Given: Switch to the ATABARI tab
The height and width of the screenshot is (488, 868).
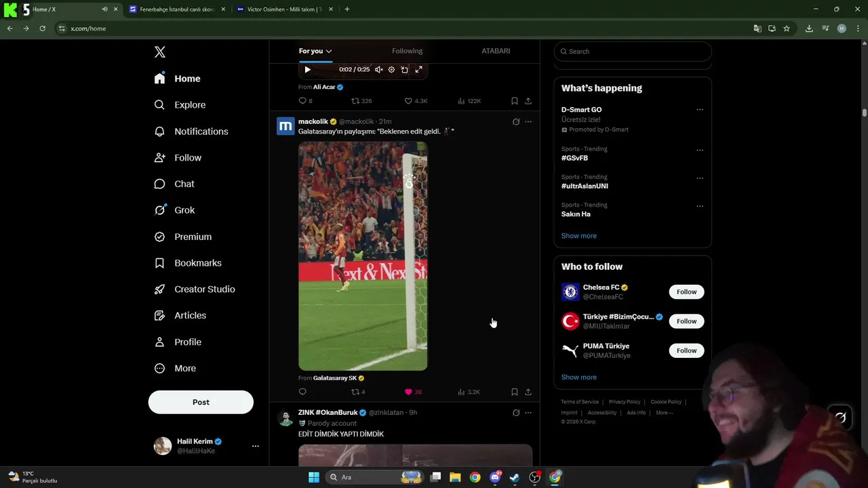Looking at the screenshot, I should [496, 51].
